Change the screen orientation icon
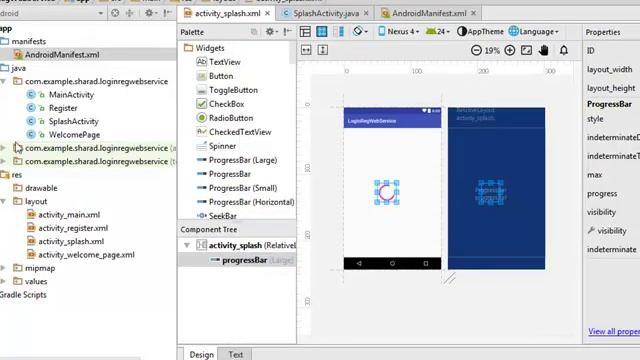The image size is (640, 360). 360,31
